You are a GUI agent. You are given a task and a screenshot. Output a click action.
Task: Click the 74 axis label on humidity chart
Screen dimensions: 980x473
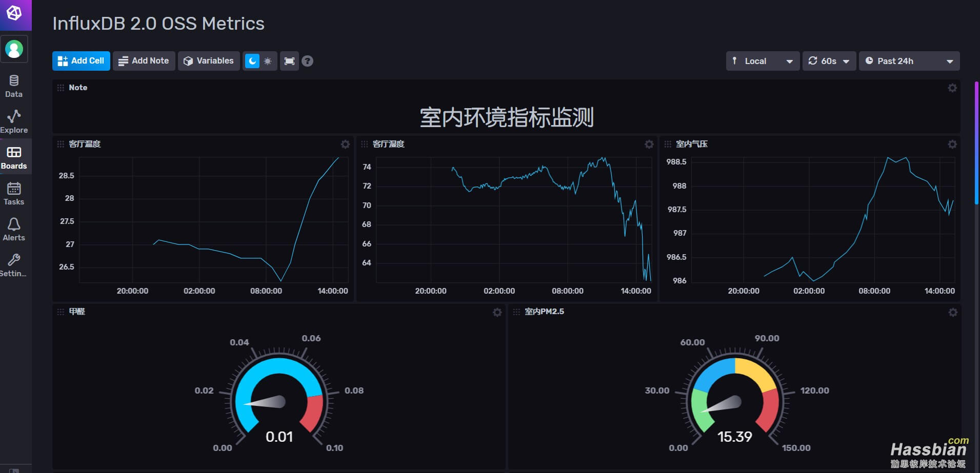click(367, 167)
